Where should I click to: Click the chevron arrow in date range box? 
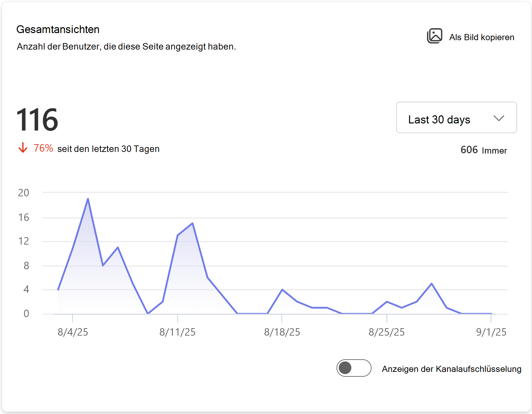499,118
